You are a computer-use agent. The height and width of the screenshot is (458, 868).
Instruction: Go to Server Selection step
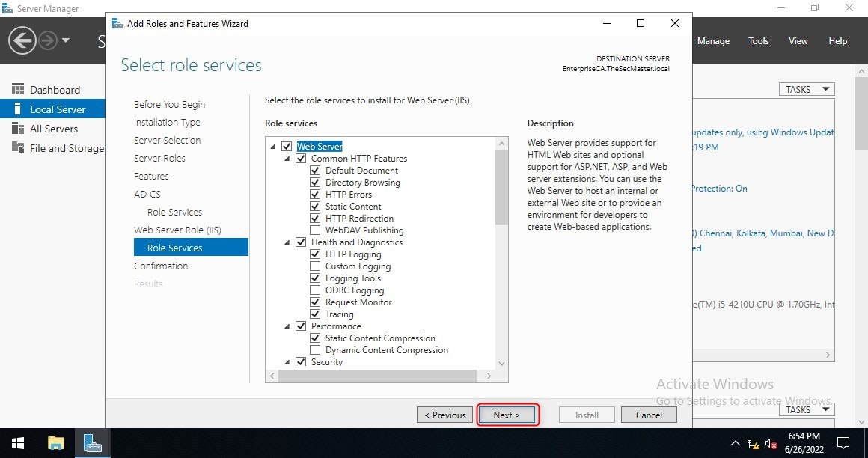(167, 140)
